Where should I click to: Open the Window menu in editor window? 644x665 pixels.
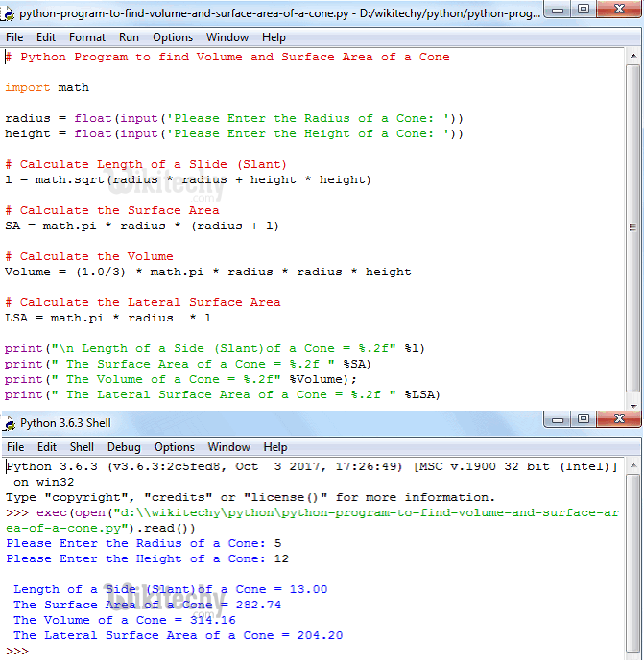pyautogui.click(x=227, y=37)
